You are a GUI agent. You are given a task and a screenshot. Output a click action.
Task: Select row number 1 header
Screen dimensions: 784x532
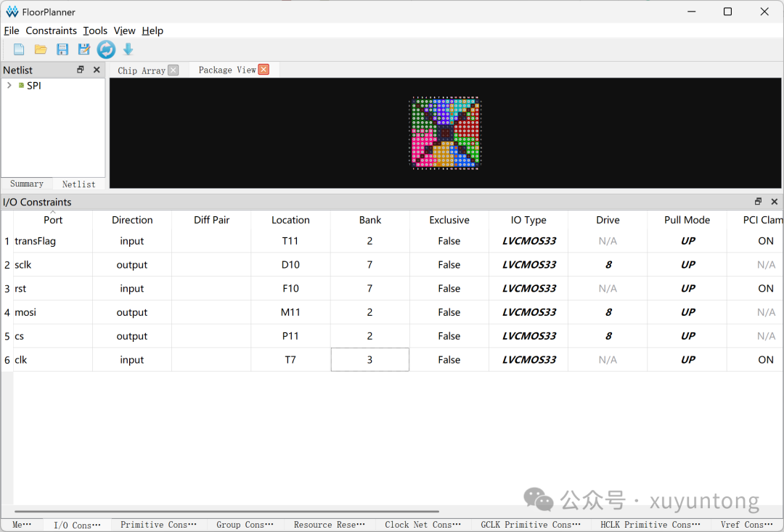7,241
